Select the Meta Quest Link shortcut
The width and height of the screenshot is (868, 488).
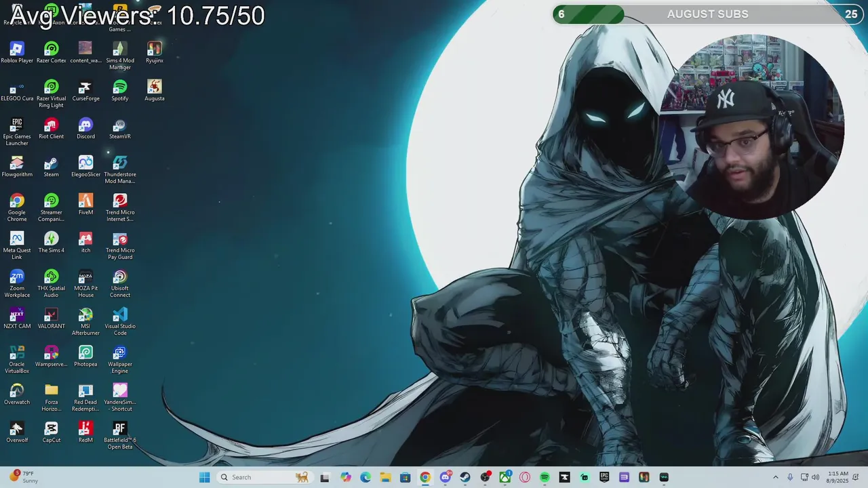point(17,245)
